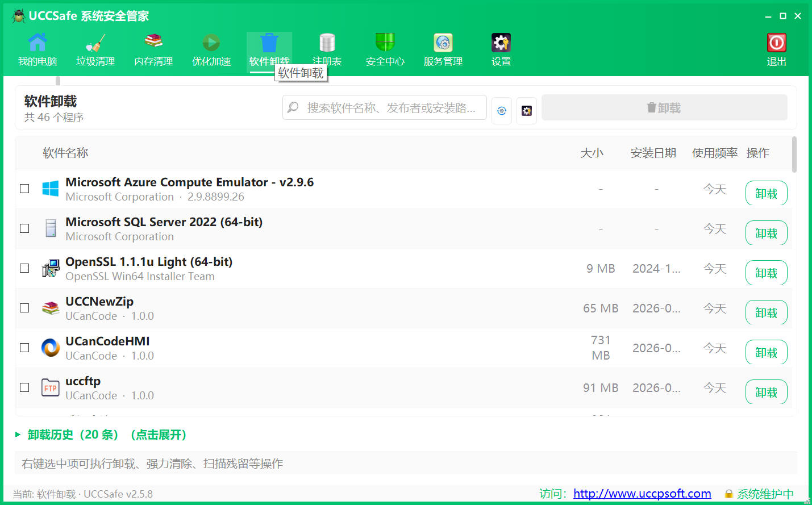Click the '系统维护中' status text
The image size is (812, 505).
[x=765, y=494]
